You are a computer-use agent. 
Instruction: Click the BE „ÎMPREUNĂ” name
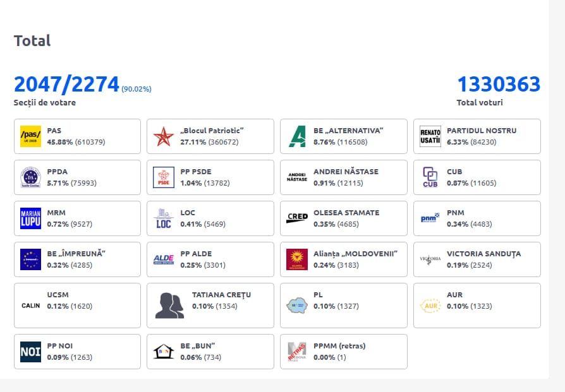(x=76, y=254)
